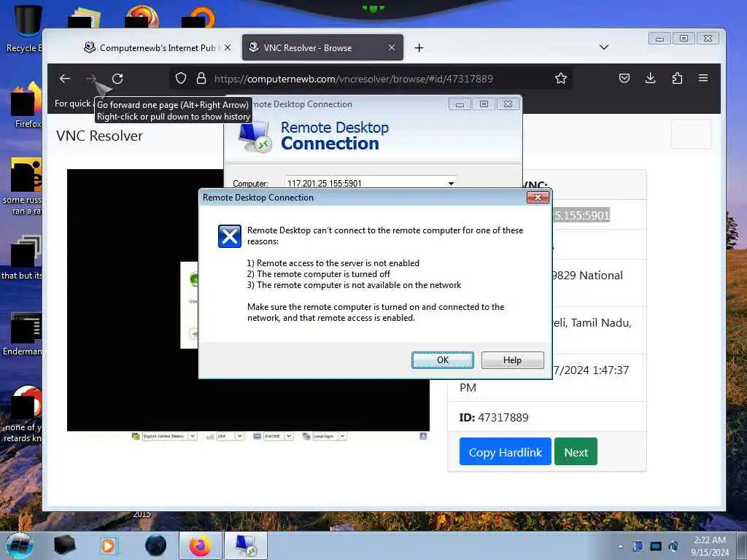Viewport: 747px width, 560px height.
Task: Select the VNC Resolver - Browse tab
Action: (322, 47)
